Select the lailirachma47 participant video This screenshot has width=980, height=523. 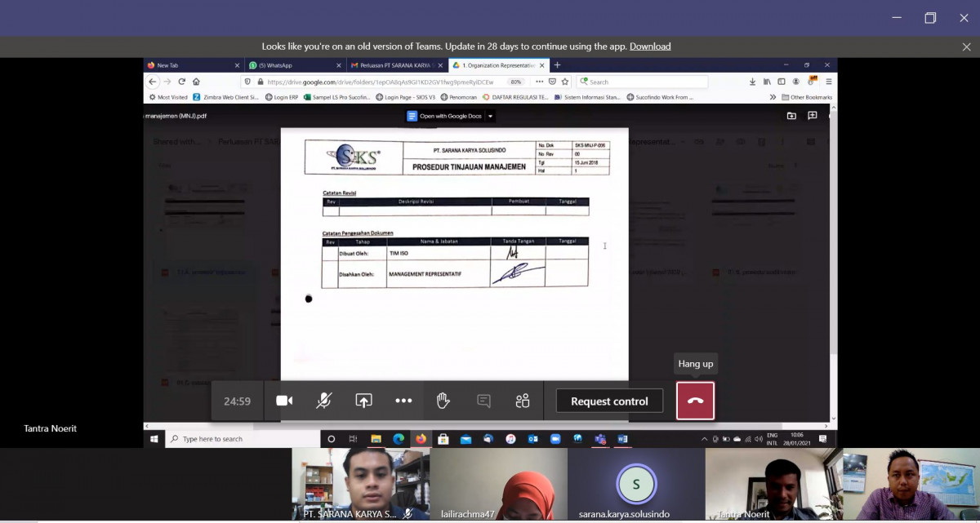coord(498,485)
